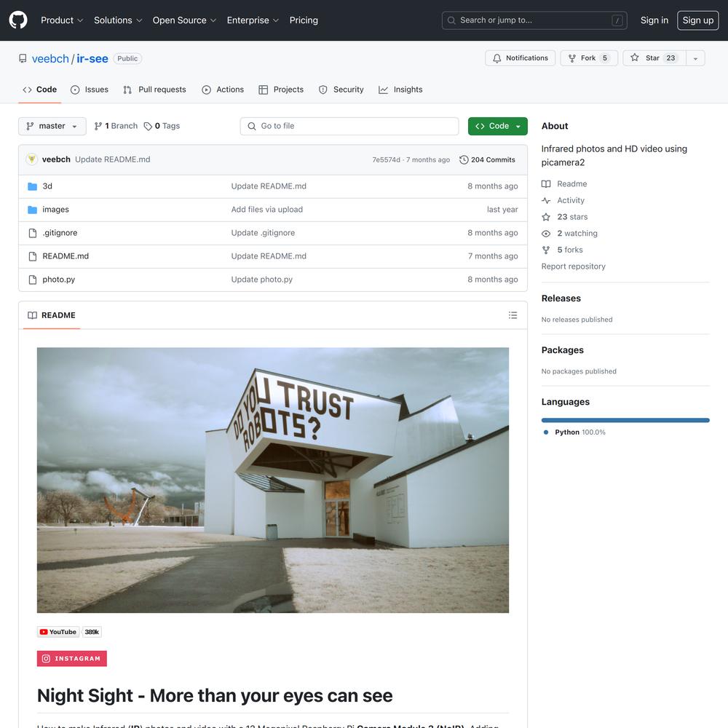View the 1 Branch link

(116, 126)
